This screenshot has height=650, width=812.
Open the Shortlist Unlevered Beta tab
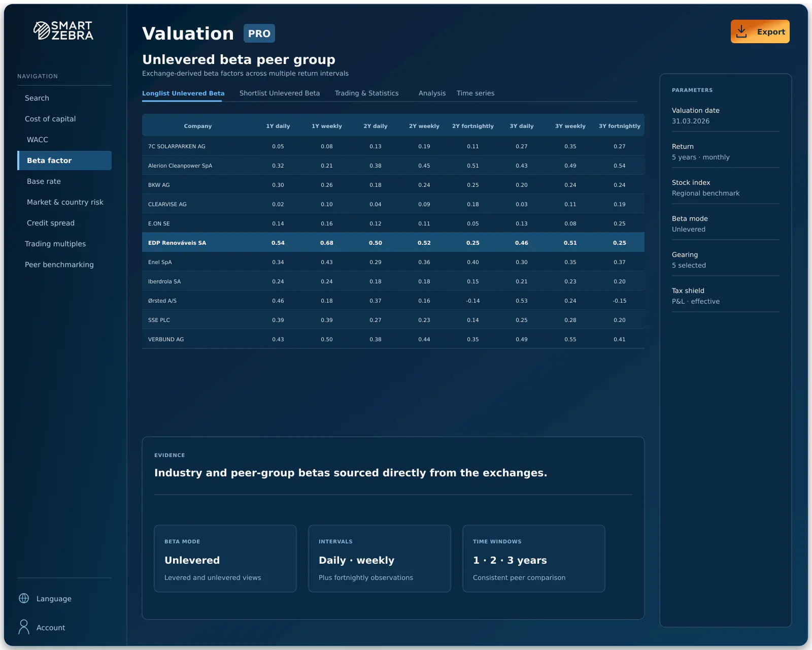pyautogui.click(x=280, y=93)
